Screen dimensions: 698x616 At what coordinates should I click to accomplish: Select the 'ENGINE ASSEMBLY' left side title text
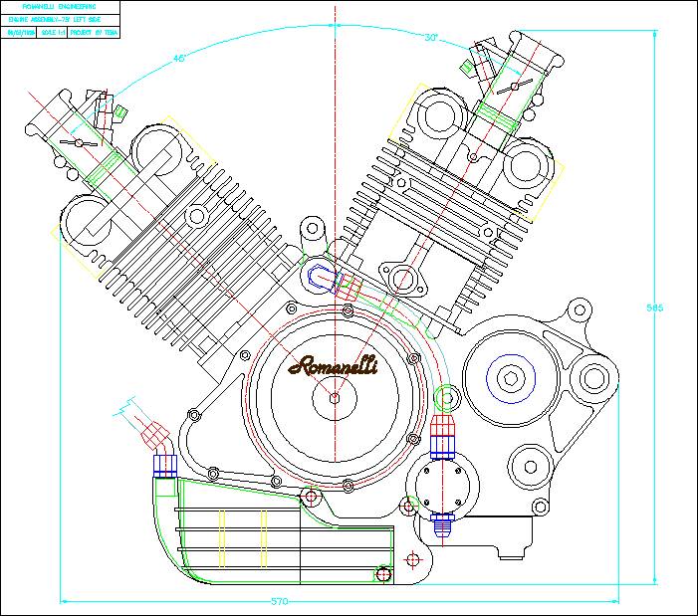pos(55,20)
